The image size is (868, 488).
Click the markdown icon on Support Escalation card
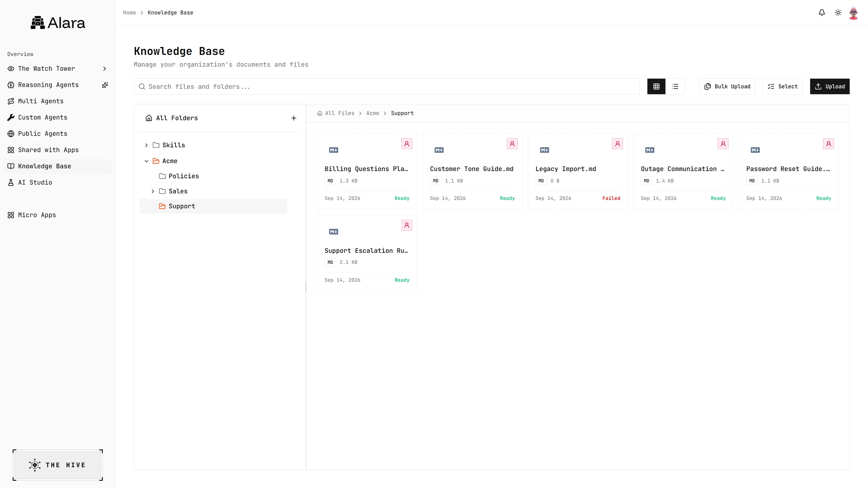coord(334,231)
